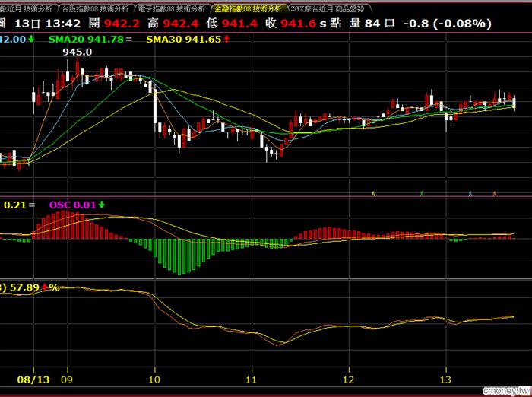532x397 pixels.
Task: Click the low price 941.4 value
Action: point(239,24)
